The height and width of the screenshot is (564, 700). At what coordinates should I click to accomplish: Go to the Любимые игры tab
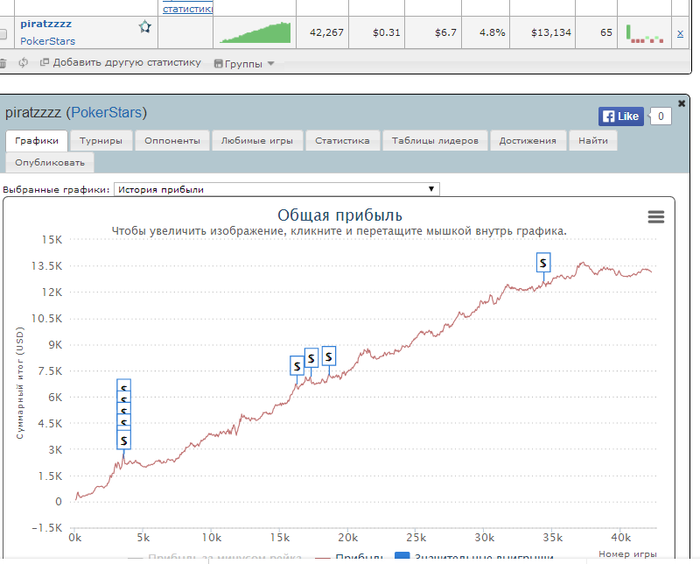(257, 141)
